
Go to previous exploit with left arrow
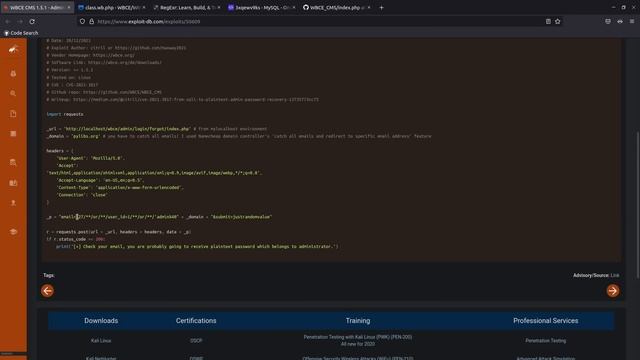[47, 291]
